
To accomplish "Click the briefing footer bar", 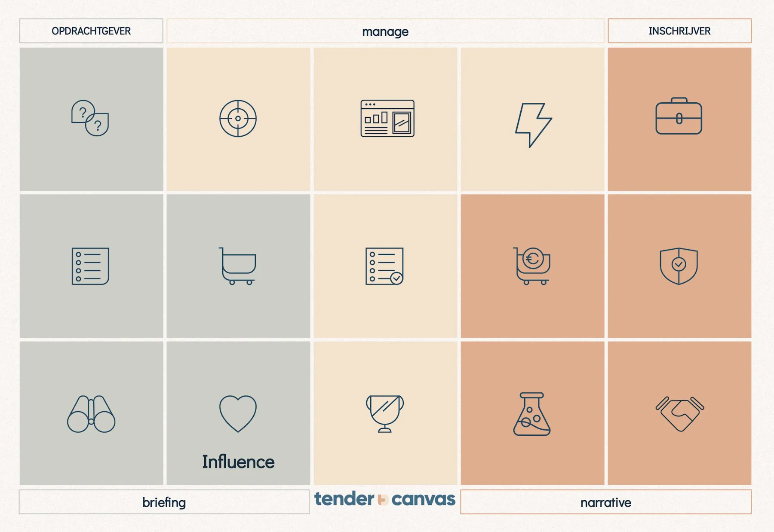I will (164, 502).
